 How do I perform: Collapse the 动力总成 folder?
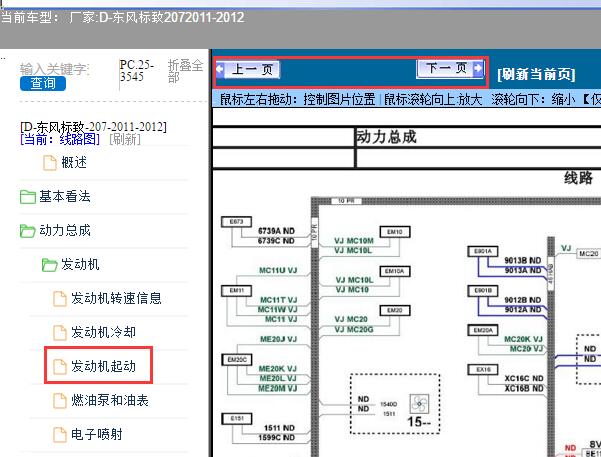tap(65, 230)
